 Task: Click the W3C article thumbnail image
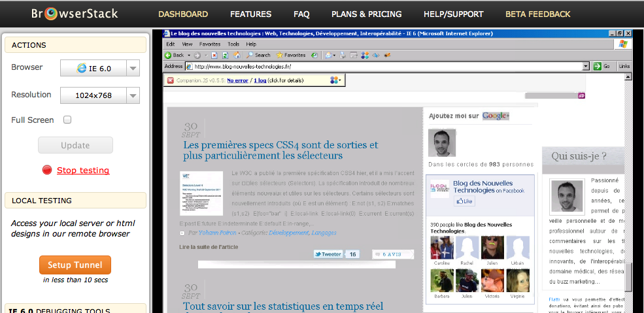(x=201, y=193)
